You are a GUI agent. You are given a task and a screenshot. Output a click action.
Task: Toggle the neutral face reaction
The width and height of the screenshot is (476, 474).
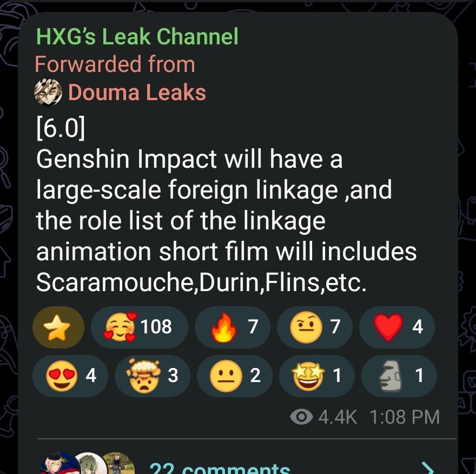click(235, 376)
